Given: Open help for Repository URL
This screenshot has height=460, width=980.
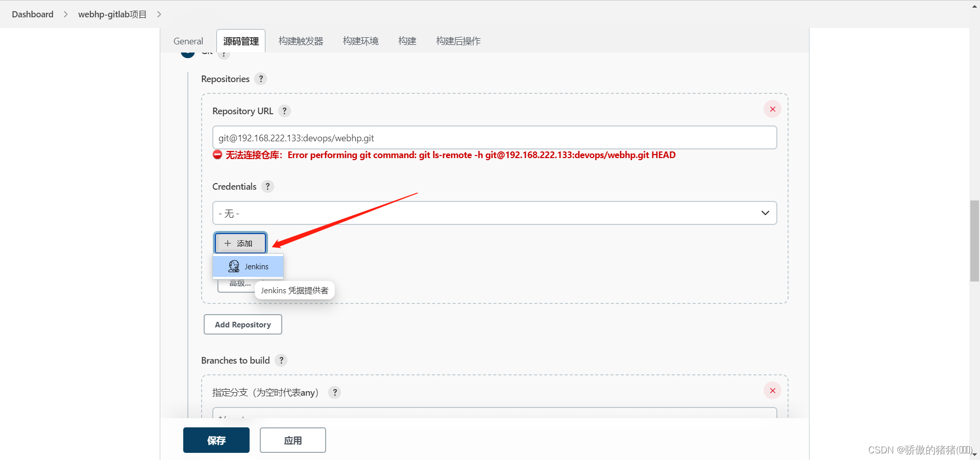Looking at the screenshot, I should click(284, 111).
